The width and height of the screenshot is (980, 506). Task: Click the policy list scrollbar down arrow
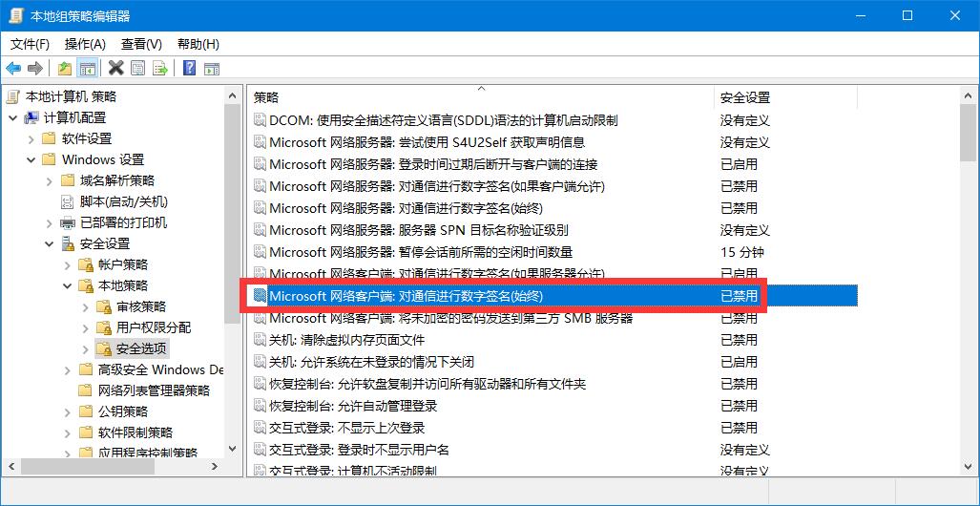coord(968,467)
